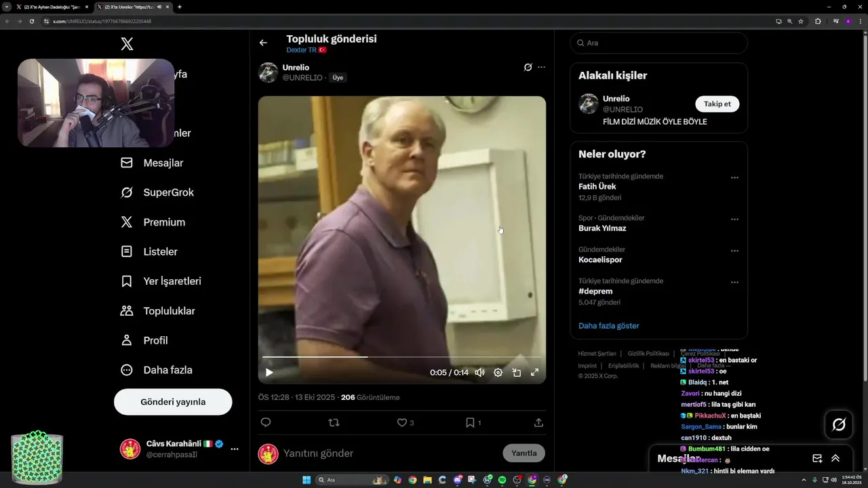This screenshot has height=488, width=868.
Task: Like the post with the heart icon
Action: tap(401, 422)
